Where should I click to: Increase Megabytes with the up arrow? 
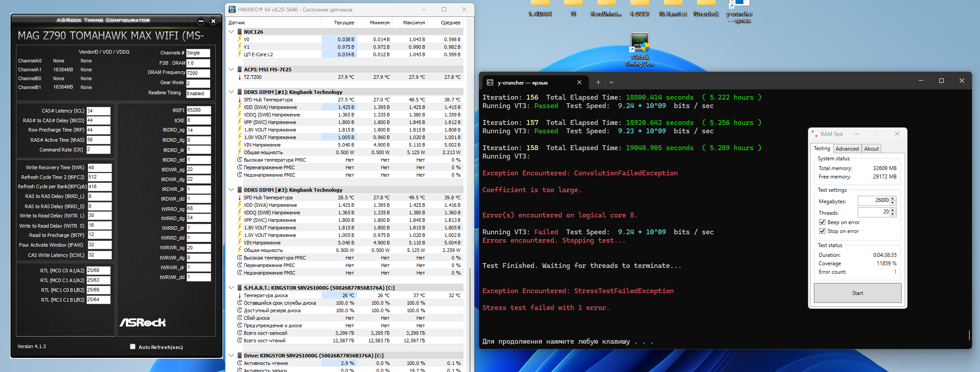893,198
